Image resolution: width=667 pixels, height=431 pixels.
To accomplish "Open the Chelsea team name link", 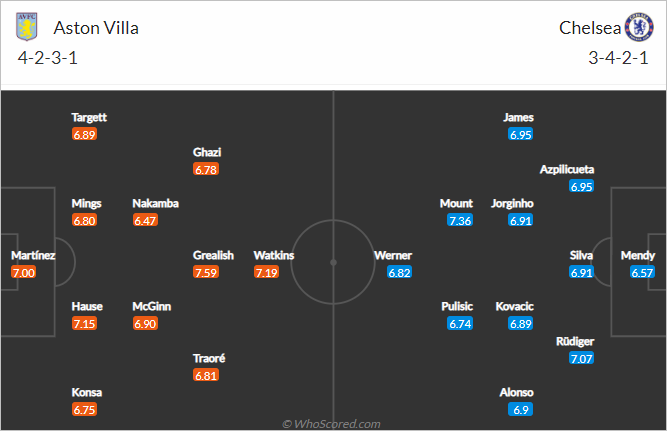I will tap(590, 28).
